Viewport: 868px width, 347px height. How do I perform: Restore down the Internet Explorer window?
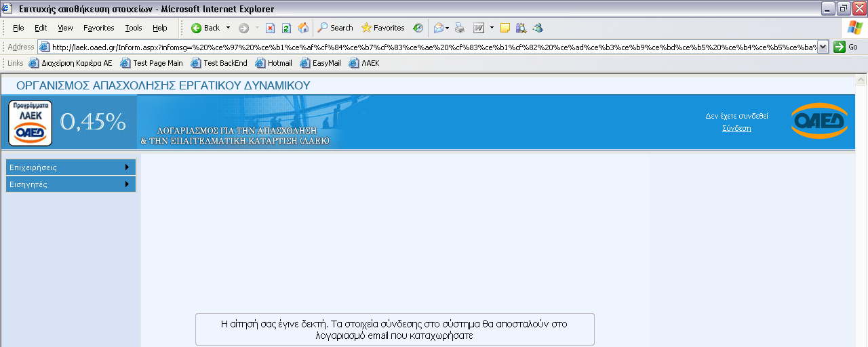(844, 9)
